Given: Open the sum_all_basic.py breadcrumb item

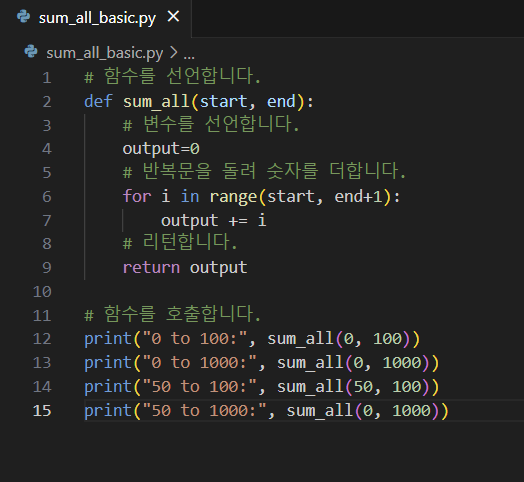Looking at the screenshot, I should pyautogui.click(x=105, y=53).
